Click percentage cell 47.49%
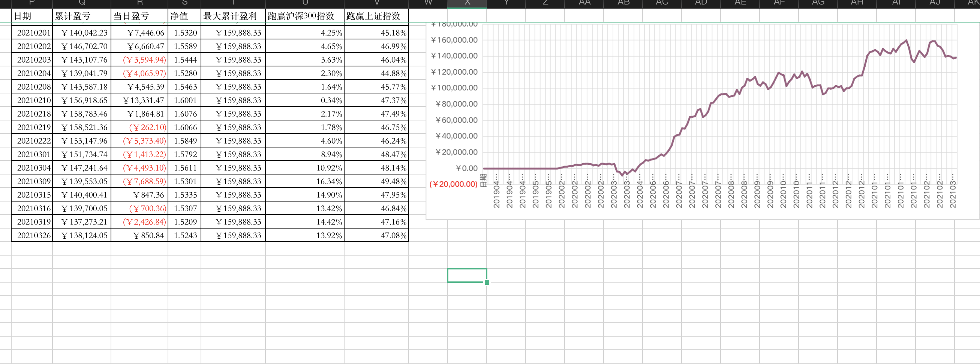This screenshot has width=980, height=364. click(376, 114)
